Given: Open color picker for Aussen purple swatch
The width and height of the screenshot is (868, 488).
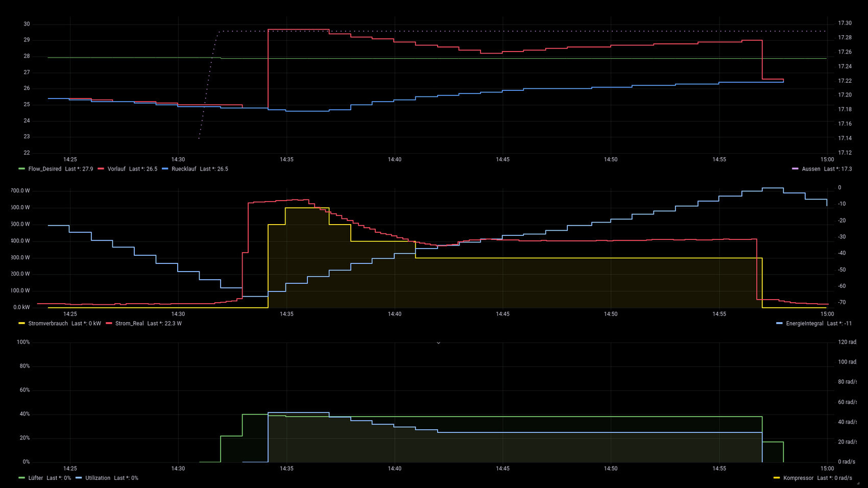Looking at the screenshot, I should [x=795, y=169].
